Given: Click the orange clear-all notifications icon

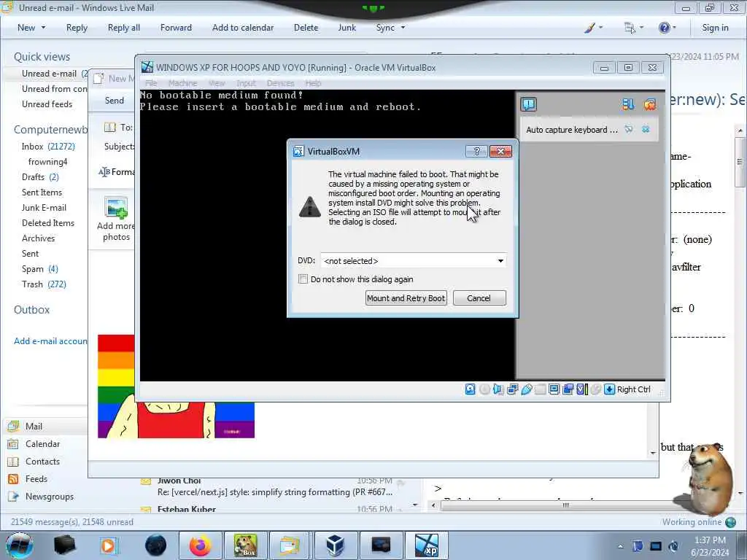Looking at the screenshot, I should click(649, 104).
